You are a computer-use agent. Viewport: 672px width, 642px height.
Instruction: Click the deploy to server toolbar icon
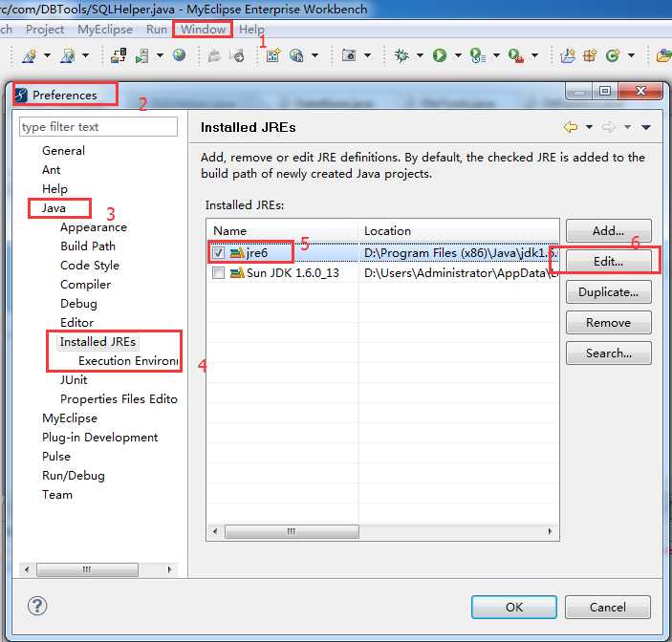119,55
